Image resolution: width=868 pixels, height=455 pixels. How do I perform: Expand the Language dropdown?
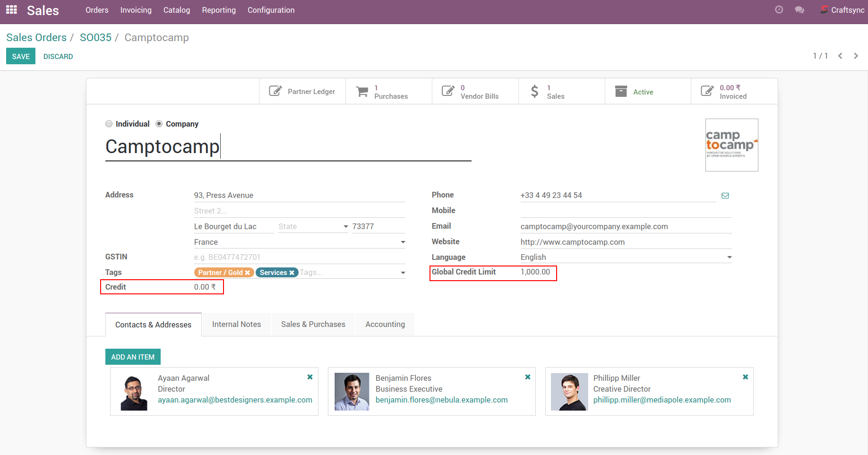point(729,258)
